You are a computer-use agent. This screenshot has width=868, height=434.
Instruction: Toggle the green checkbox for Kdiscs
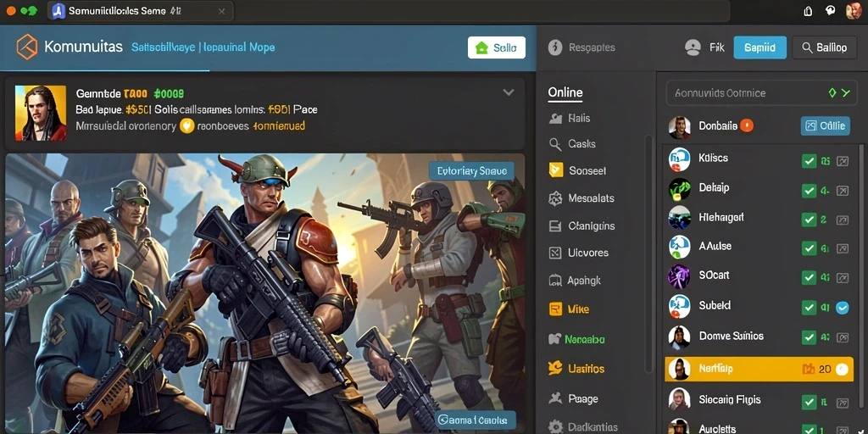810,162
